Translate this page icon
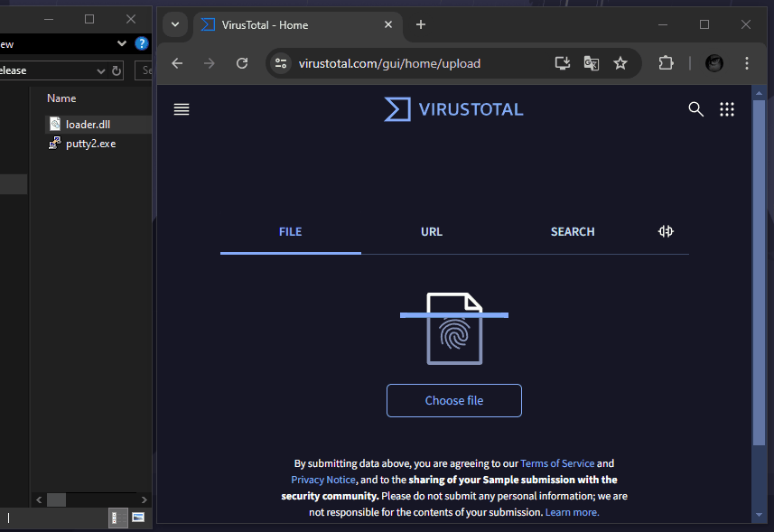The image size is (774, 532). (x=592, y=63)
